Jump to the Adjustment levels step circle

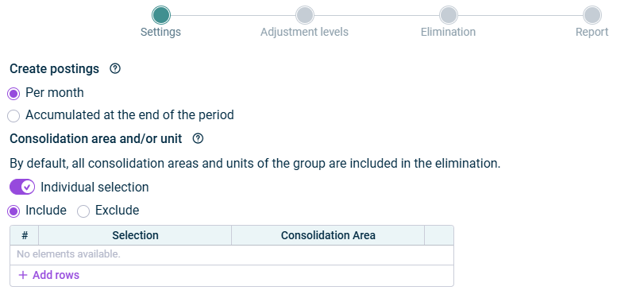[305, 16]
